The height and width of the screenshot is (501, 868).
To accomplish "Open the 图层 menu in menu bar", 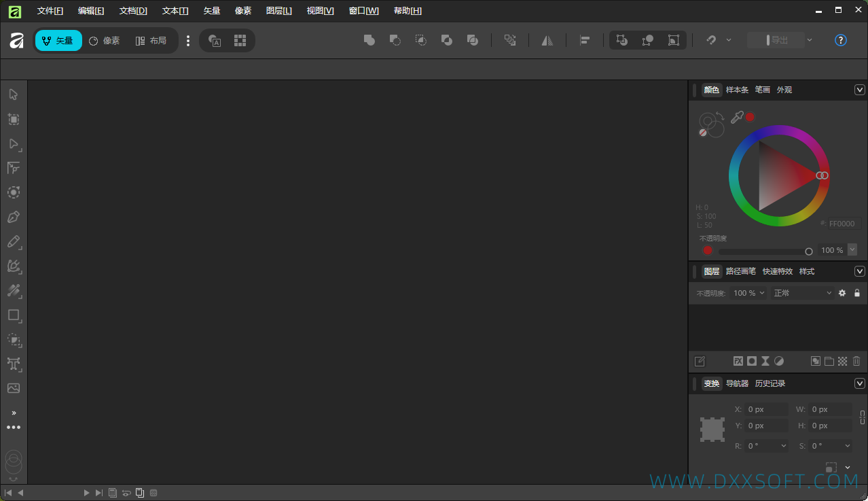I will pos(279,11).
